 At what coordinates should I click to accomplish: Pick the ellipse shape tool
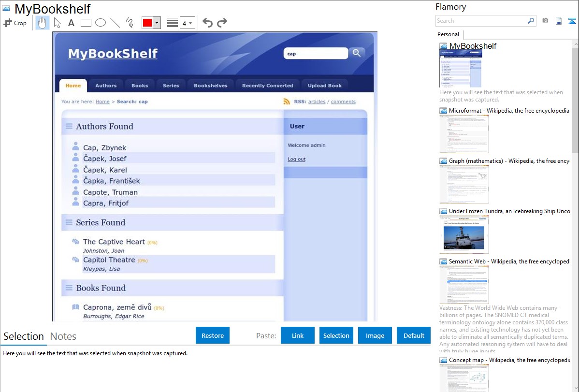(101, 23)
